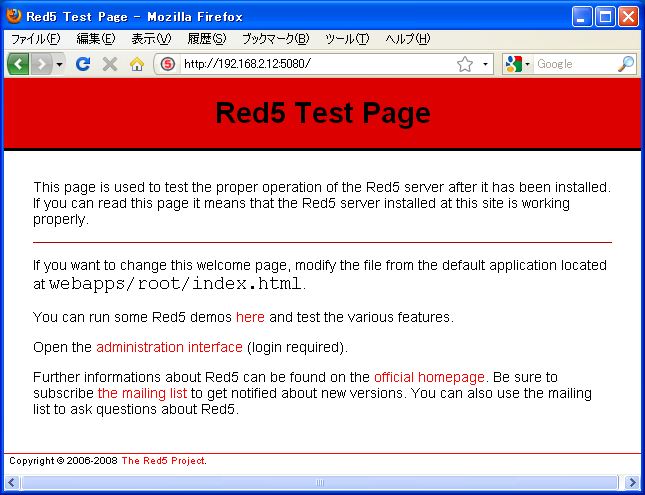Image resolution: width=645 pixels, height=495 pixels.
Task: Bookmark this page with the star icon
Action: tap(465, 64)
